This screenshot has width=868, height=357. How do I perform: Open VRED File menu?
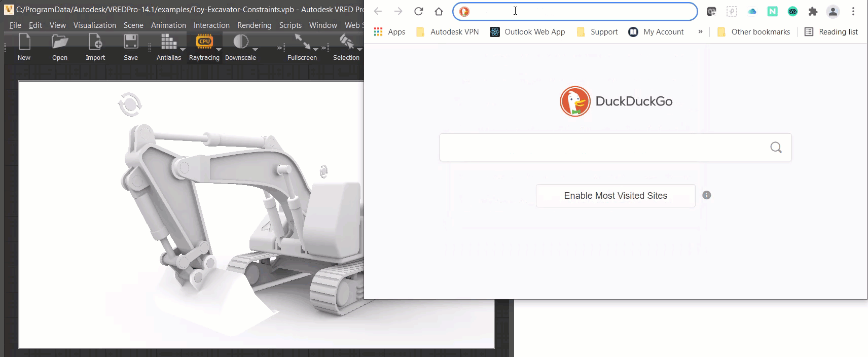click(x=15, y=25)
